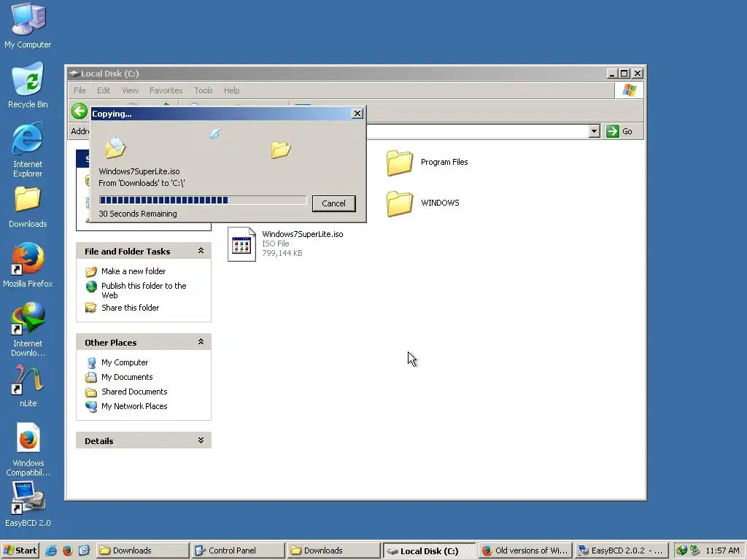This screenshot has height=560, width=747.
Task: Click the My Documents icon in Other Places
Action: pos(91,377)
